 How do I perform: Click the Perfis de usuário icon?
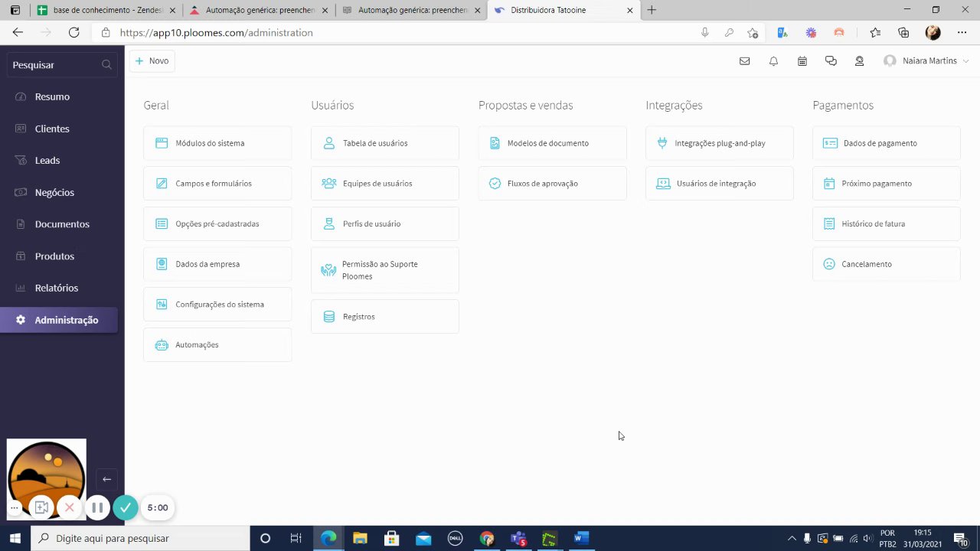[329, 224]
